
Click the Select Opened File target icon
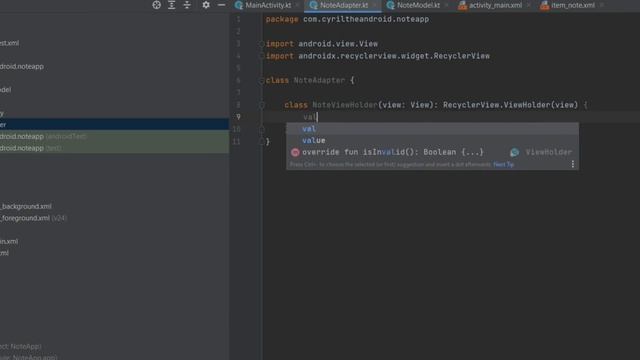click(x=156, y=5)
